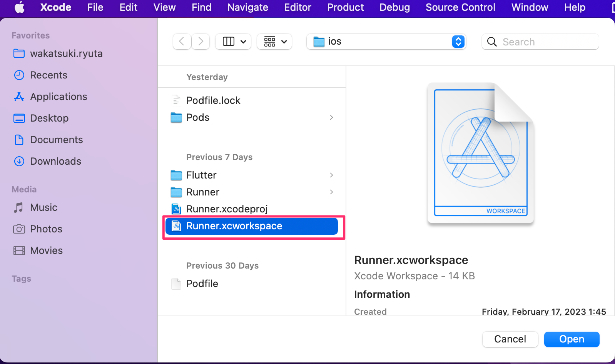Click the forward navigation arrow
615x364 pixels.
point(201,42)
